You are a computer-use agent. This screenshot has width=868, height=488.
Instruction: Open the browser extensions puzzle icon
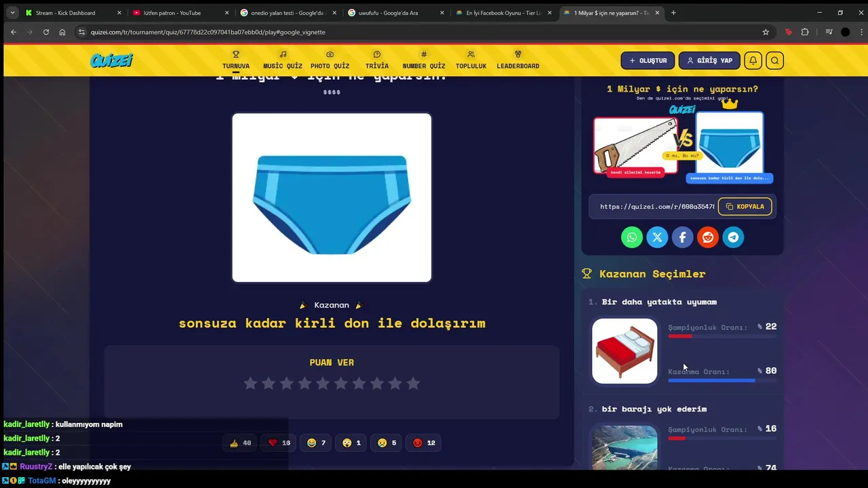(805, 32)
